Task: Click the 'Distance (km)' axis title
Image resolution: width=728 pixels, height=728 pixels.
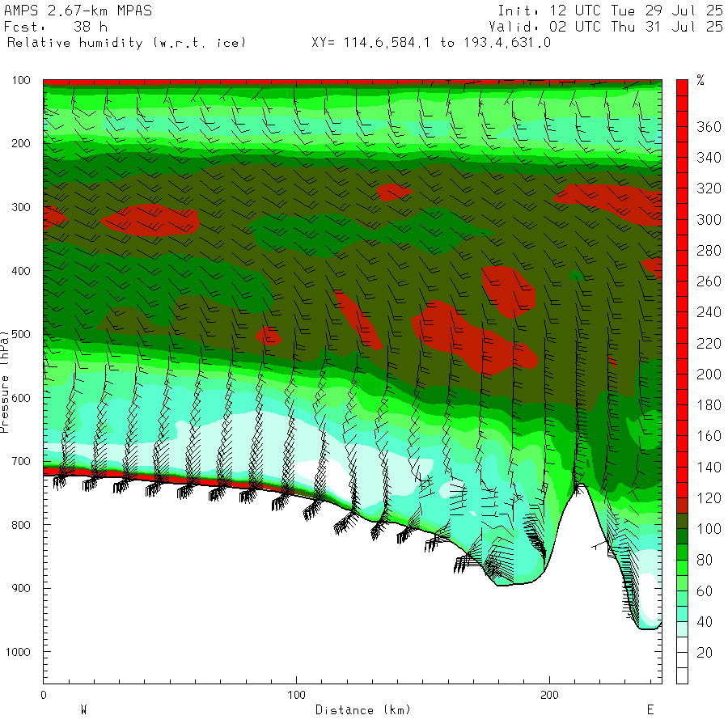Action: (363, 710)
